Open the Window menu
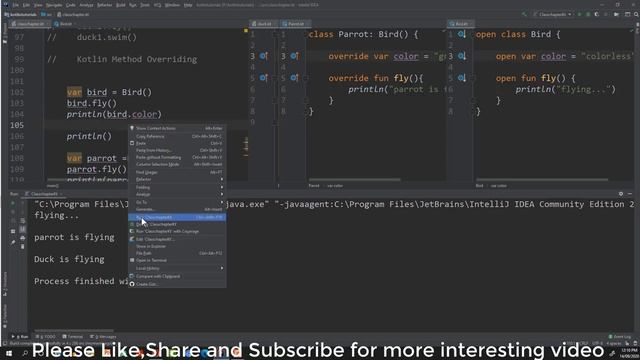The width and height of the screenshot is (640, 360). pyautogui.click(x=172, y=5)
